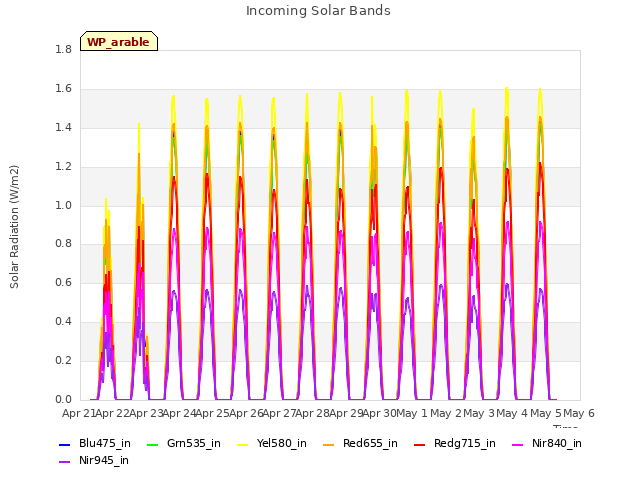The image size is (640, 480).
Task: Click the Solar Radiation (W/m2) axis label
Action: tap(14, 227)
